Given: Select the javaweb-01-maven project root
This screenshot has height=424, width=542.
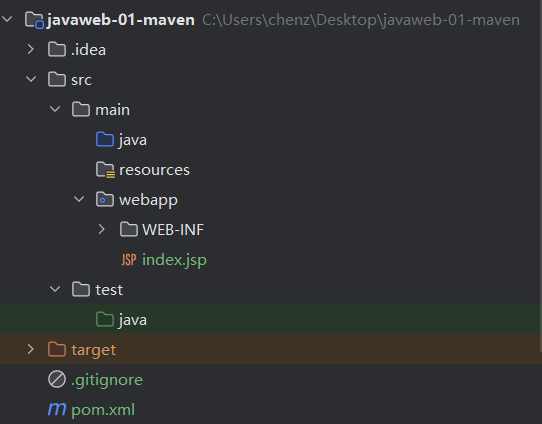Looking at the screenshot, I should click(120, 20).
